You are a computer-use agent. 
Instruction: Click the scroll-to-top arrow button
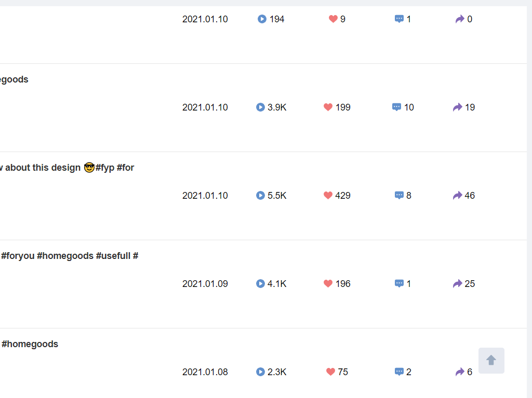coord(491,361)
